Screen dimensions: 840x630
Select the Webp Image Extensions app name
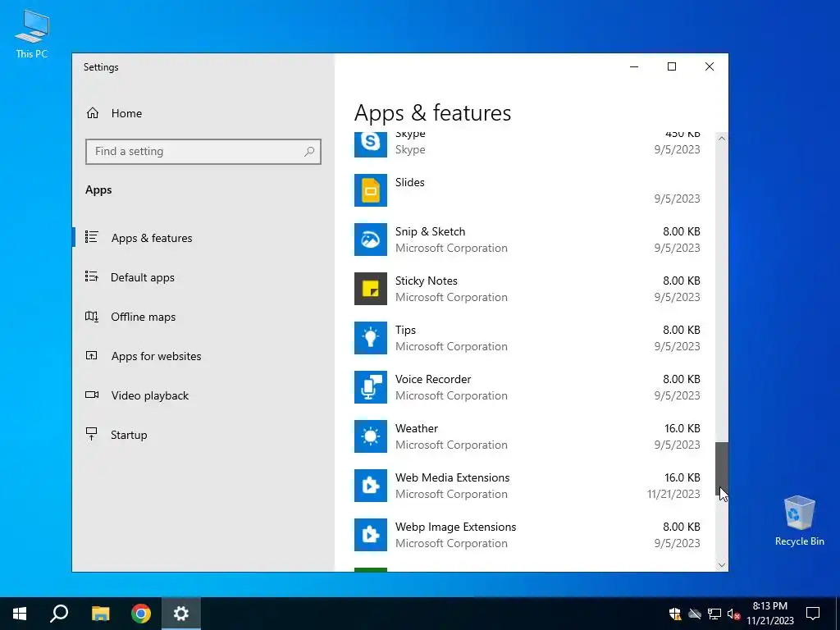click(x=455, y=527)
